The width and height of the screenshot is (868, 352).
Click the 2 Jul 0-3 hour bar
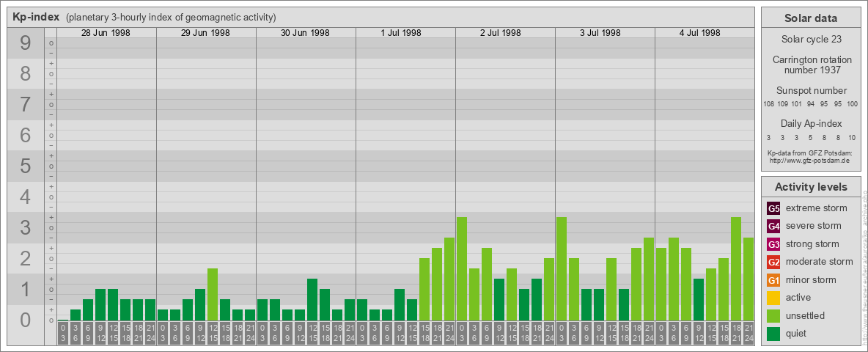tap(462, 269)
